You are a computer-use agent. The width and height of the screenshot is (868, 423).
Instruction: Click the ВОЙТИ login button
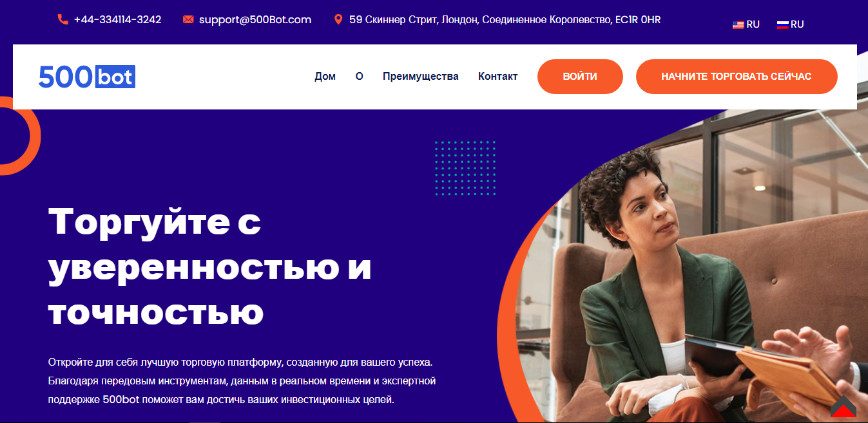(x=580, y=77)
